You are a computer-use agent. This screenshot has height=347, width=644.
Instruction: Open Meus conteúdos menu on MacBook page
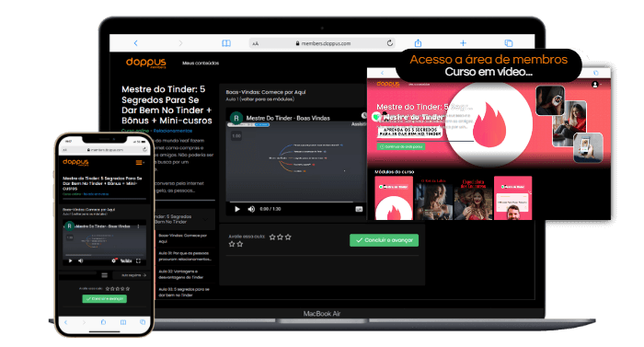[201, 63]
